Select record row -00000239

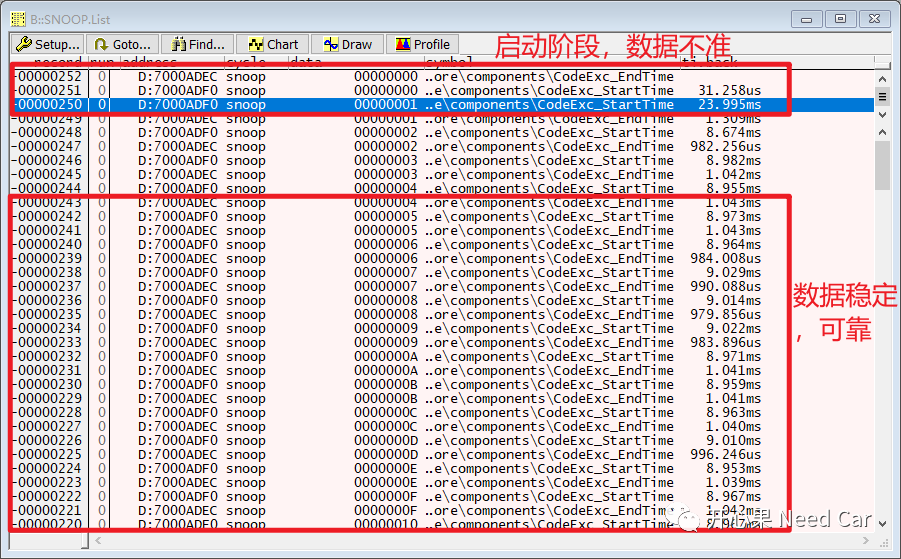pyautogui.click(x=400, y=258)
